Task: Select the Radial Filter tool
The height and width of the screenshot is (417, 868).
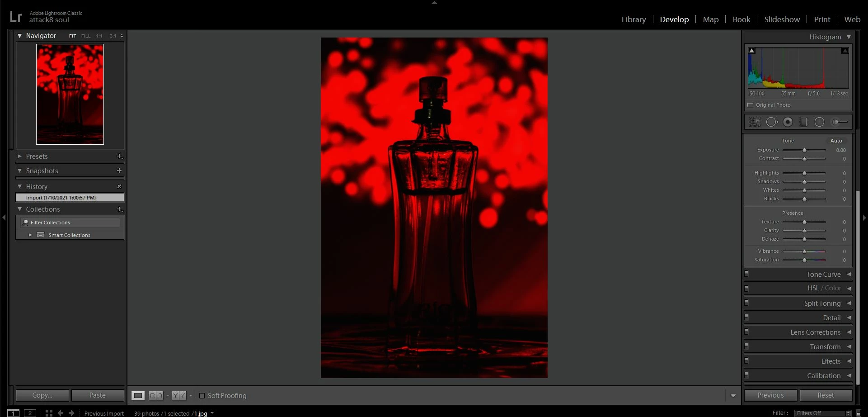Action: click(x=819, y=122)
